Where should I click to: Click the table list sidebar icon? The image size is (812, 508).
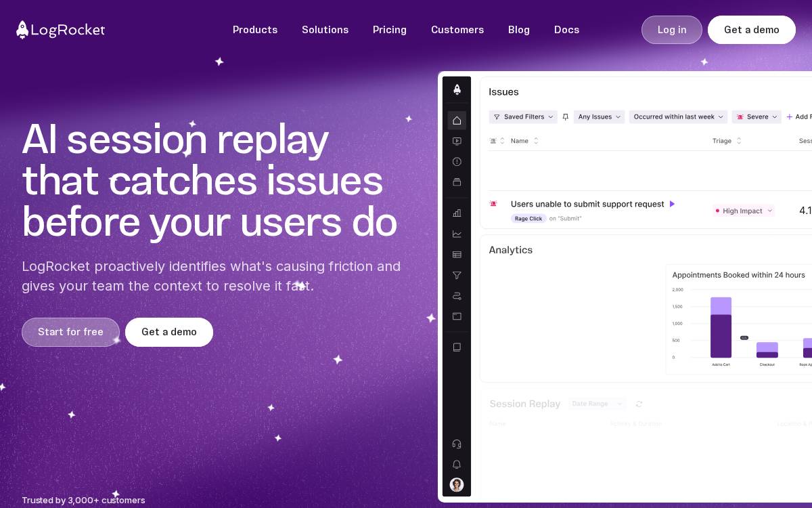point(457,255)
